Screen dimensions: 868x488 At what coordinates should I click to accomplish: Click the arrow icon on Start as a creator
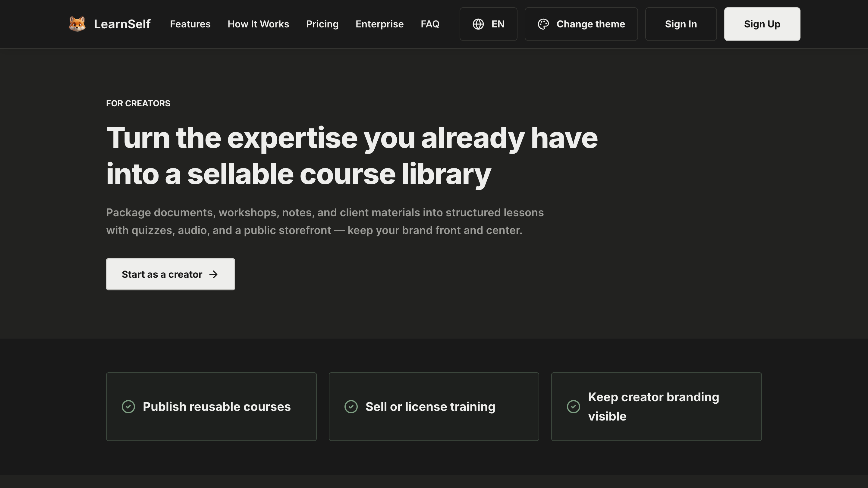pos(214,274)
